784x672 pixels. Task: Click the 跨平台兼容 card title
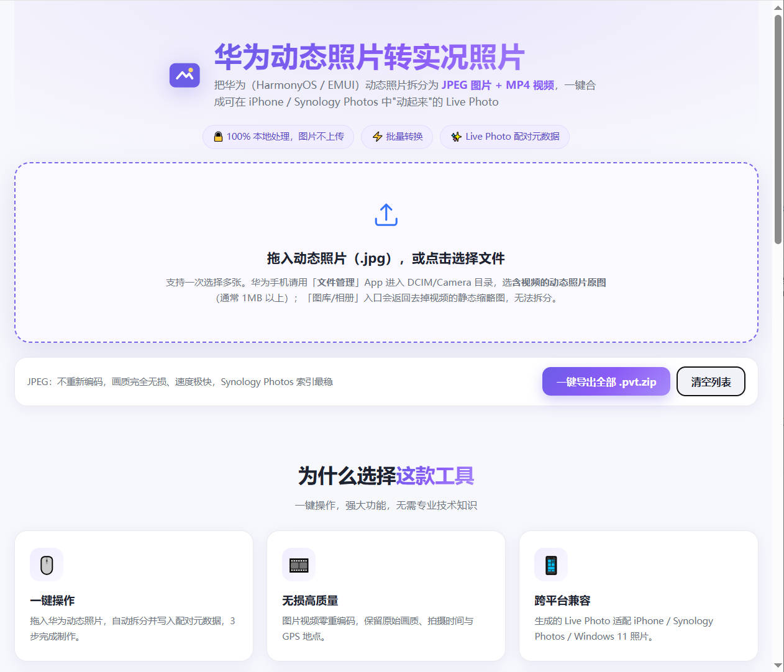coord(562,601)
